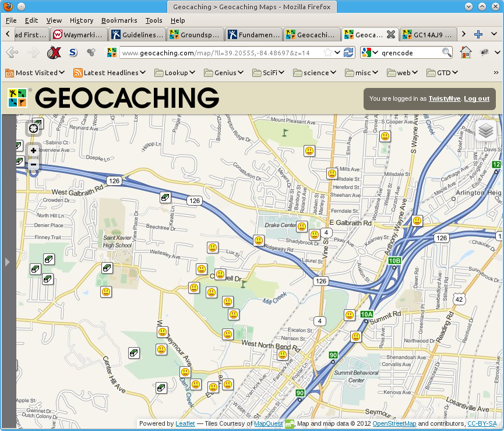504x431 pixels.
Task: Open the web bookmarks folder
Action: [x=402, y=73]
